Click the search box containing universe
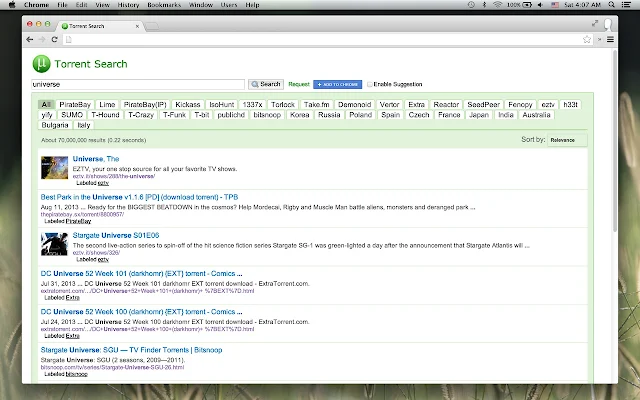 pos(138,84)
